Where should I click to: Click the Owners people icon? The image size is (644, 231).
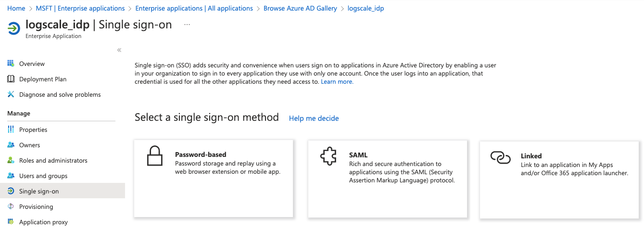(11, 145)
